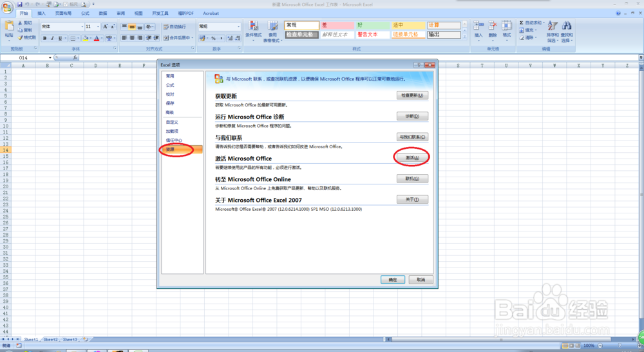The height and width of the screenshot is (352, 644).
Task: Click the Undo arrow in quick access toolbar
Action: 26,5
